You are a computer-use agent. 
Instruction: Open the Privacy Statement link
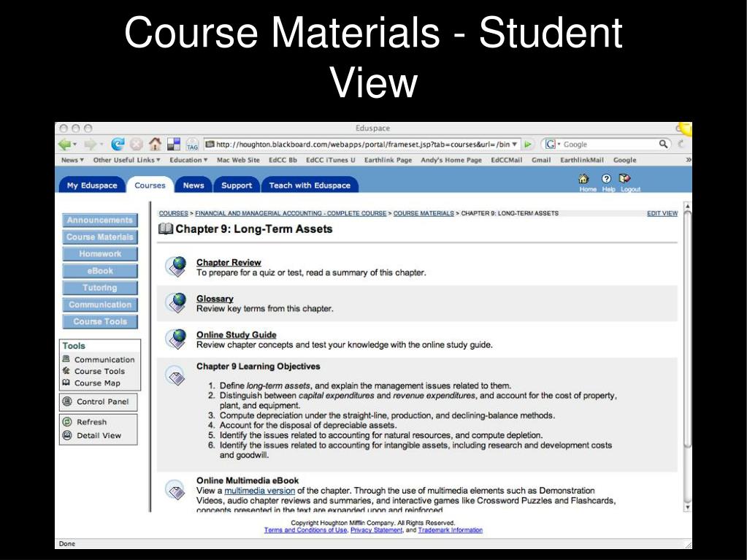tap(376, 530)
